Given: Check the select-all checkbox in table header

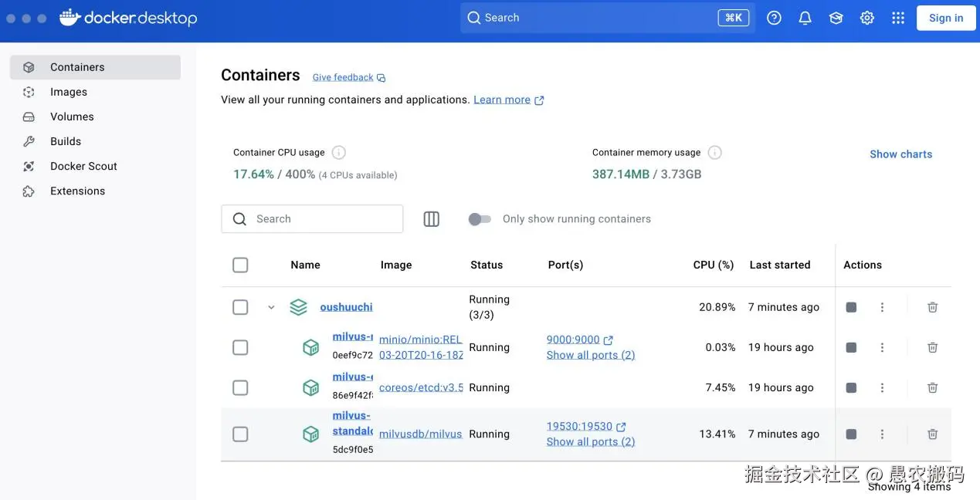Looking at the screenshot, I should (x=240, y=265).
